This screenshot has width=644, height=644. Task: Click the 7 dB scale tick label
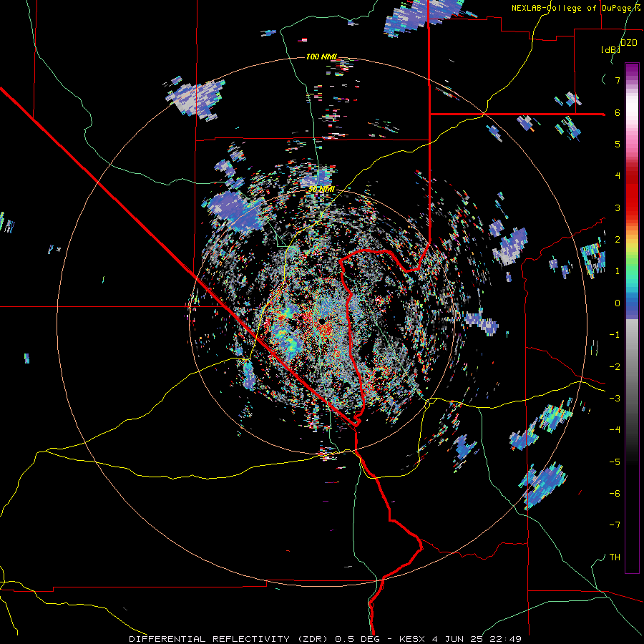pyautogui.click(x=618, y=80)
